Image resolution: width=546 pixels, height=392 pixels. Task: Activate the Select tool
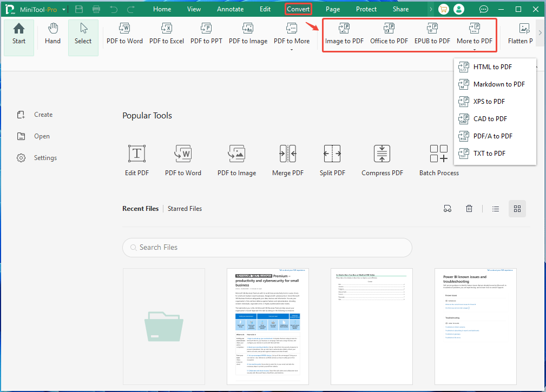click(x=83, y=34)
